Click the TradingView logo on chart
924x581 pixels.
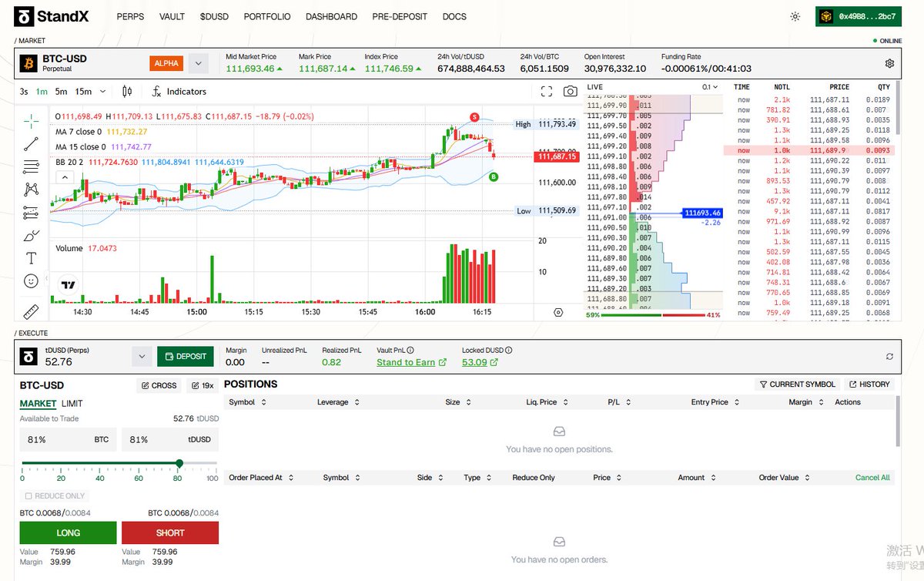coord(68,284)
